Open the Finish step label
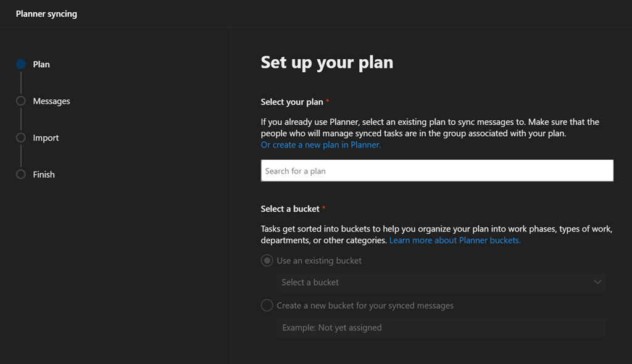 click(44, 175)
